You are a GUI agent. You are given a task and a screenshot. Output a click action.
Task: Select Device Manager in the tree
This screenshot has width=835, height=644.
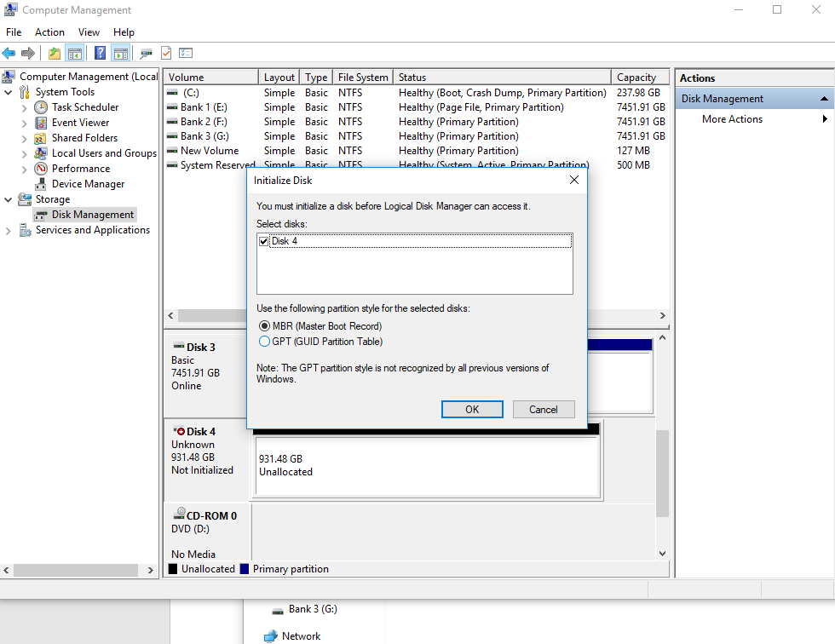tap(88, 184)
